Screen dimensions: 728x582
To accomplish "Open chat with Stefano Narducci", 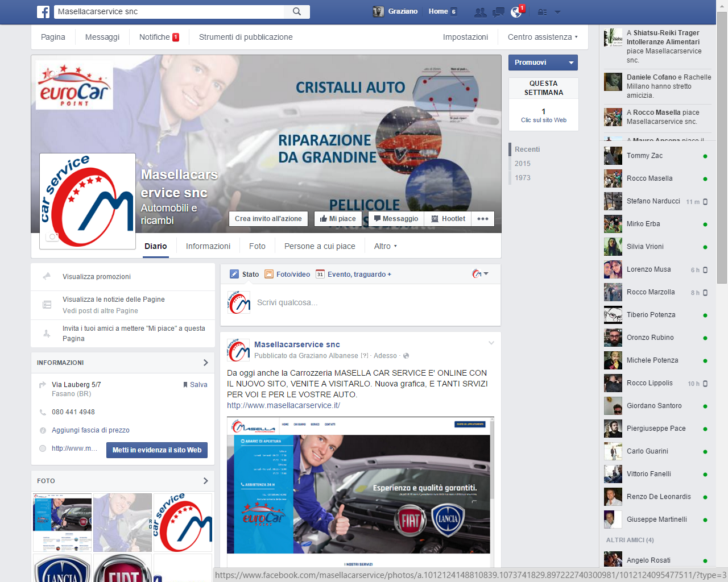I will point(656,201).
